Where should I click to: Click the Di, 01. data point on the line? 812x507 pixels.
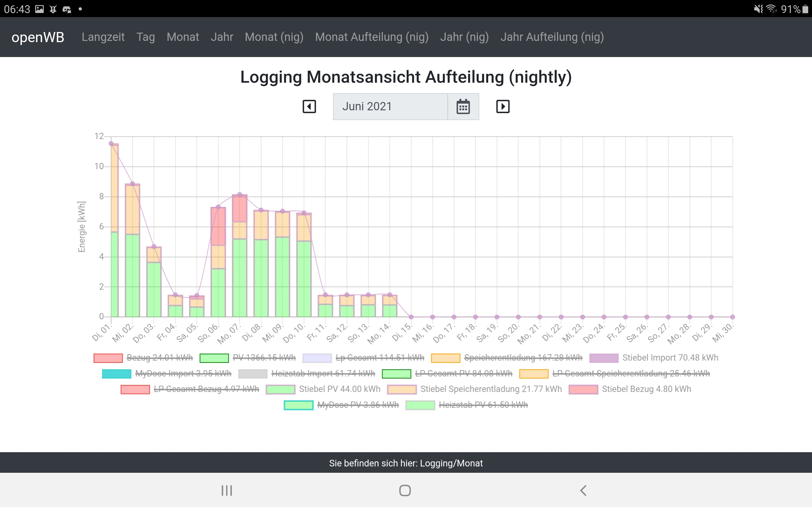111,144
